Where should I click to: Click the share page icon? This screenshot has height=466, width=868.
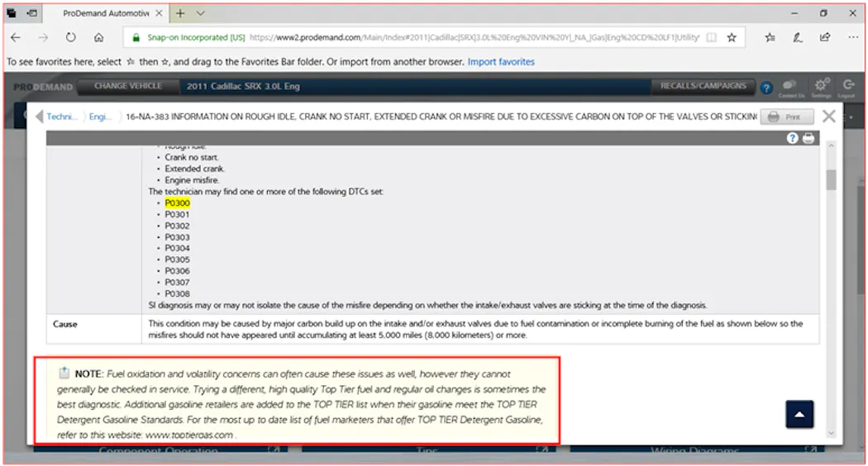pyautogui.click(x=825, y=38)
